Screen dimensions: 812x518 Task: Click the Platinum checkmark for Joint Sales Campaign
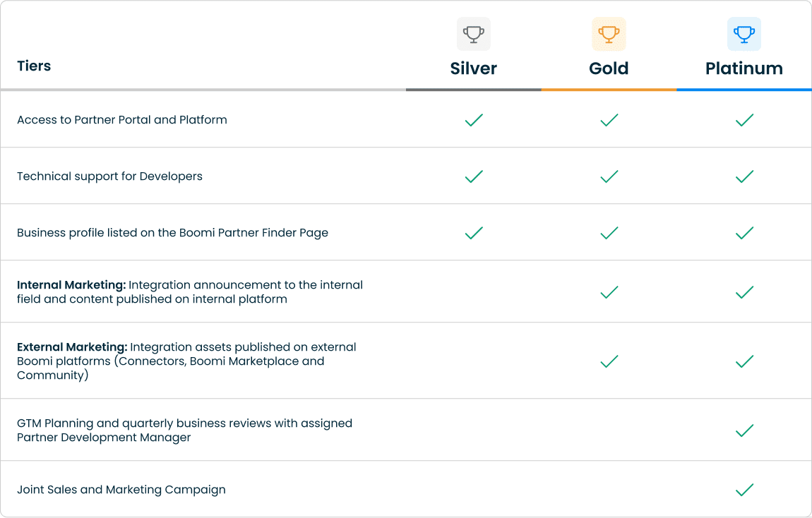744,489
